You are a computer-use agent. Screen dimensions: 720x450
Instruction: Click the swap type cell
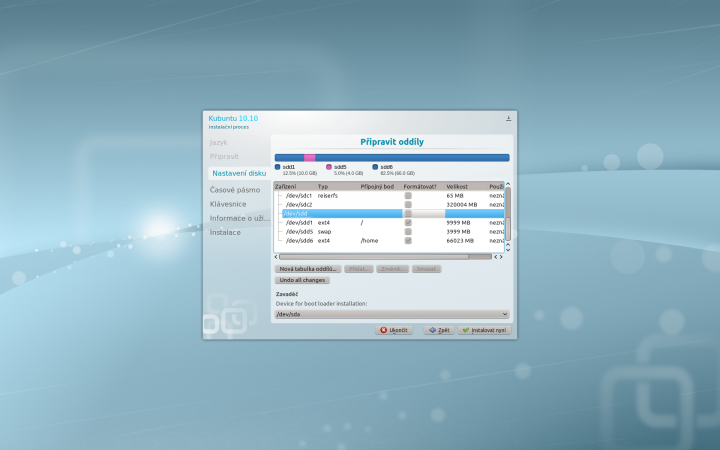pyautogui.click(x=324, y=231)
